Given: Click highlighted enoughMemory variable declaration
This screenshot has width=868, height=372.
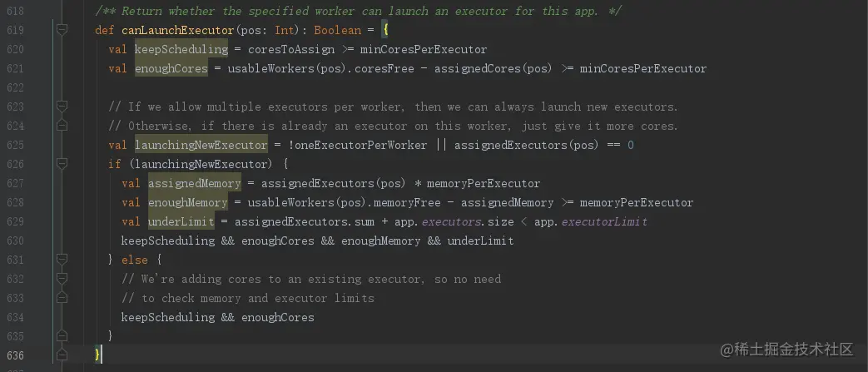Looking at the screenshot, I should [x=187, y=202].
